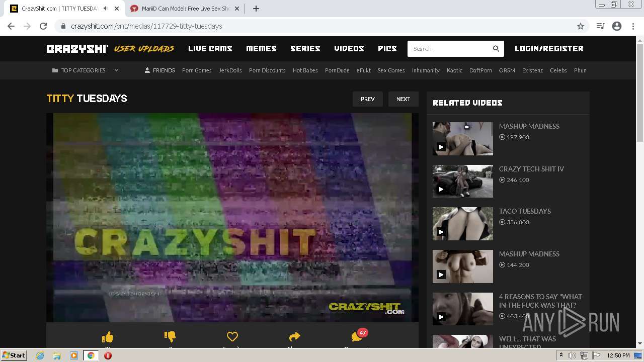Open a new browser tab

click(x=256, y=9)
